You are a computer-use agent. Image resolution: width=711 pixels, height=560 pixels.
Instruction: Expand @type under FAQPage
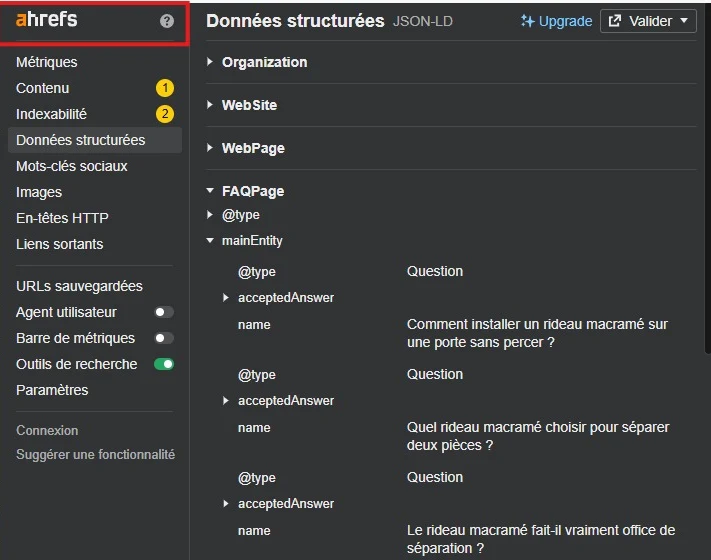209,214
